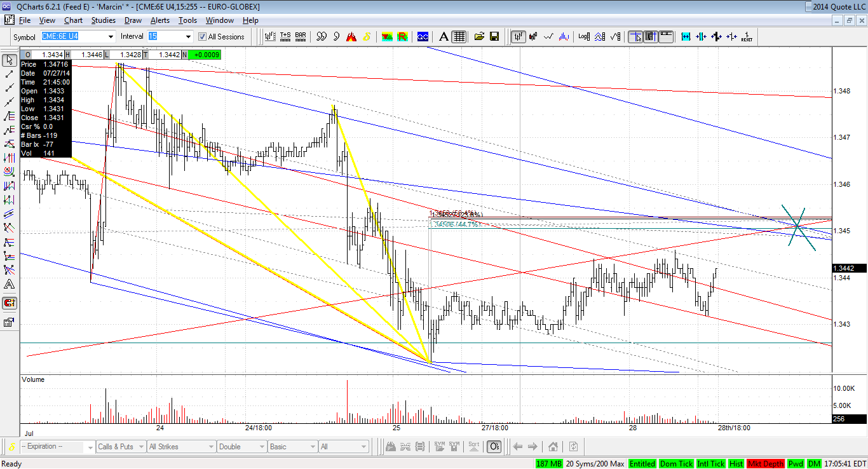
Task: Click the RESET toolbar icon
Action: [x=747, y=36]
